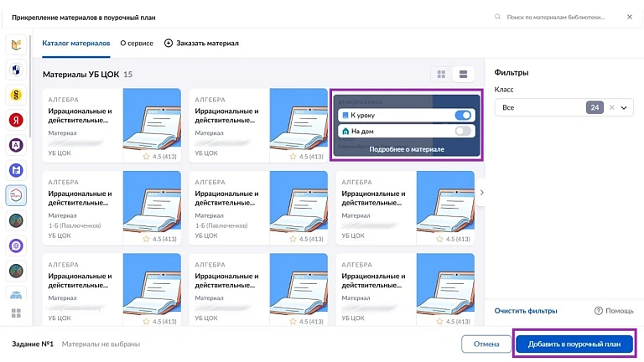This screenshot has width=644, height=362.
Task: Expand materials row with right chevron
Action: coord(482,193)
